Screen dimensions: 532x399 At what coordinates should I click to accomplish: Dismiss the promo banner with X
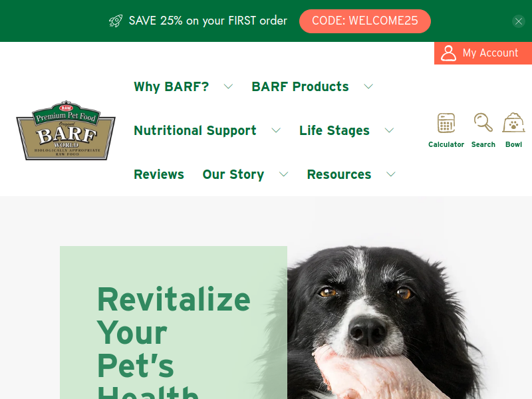(519, 21)
